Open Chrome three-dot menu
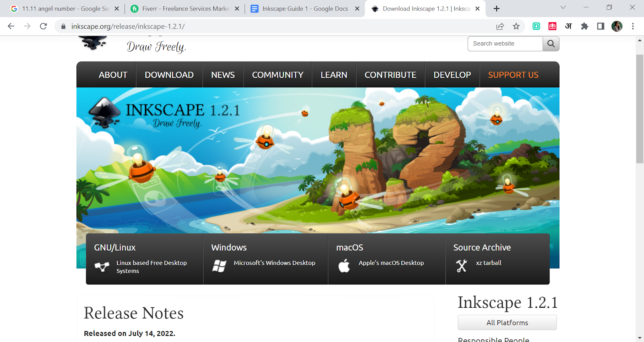 coord(633,26)
